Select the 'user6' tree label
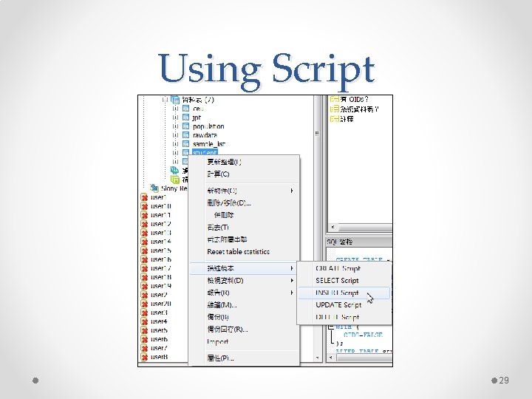532x399 pixels. pos(159,339)
